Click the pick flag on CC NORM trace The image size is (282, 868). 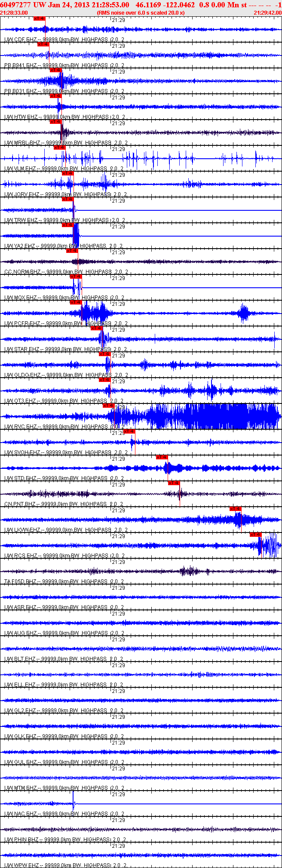(x=72, y=251)
